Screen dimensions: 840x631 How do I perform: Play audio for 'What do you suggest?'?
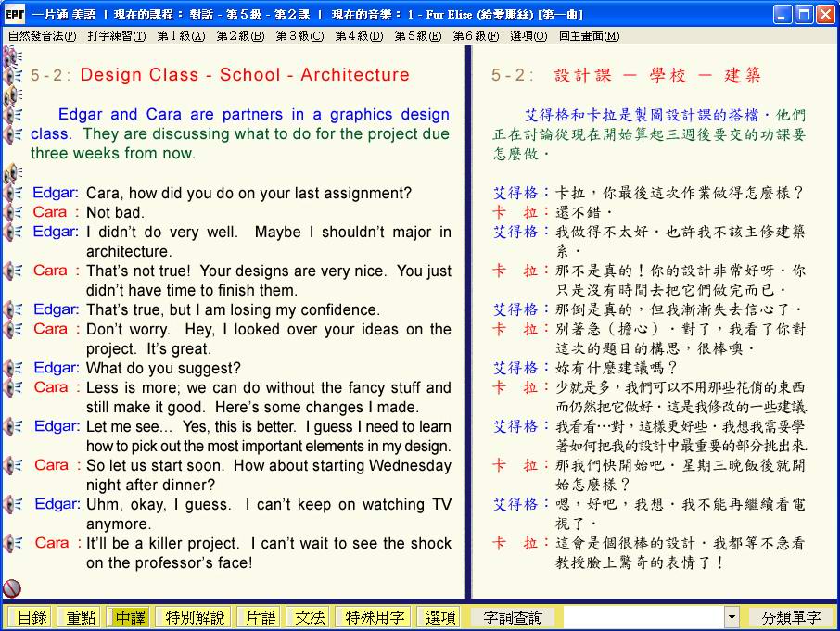[13, 368]
